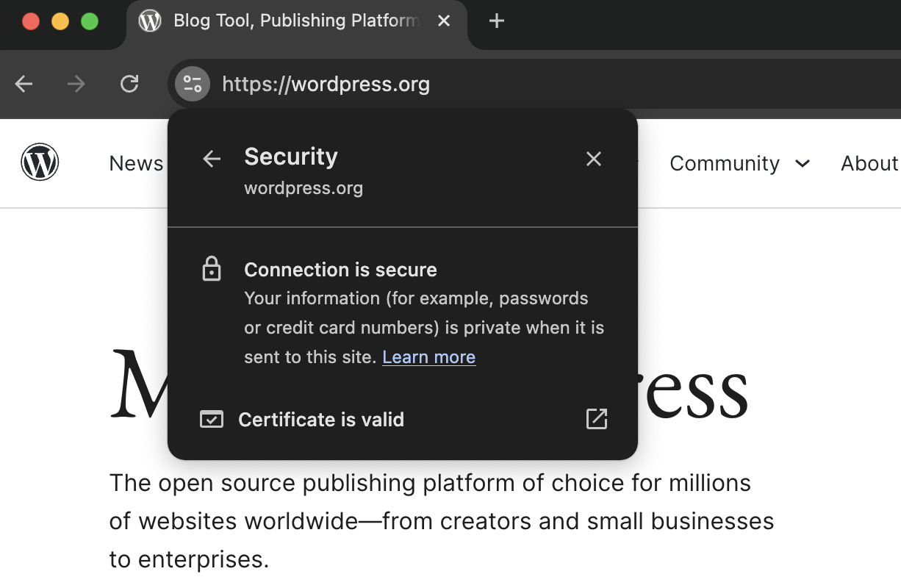Click the forward navigation arrow
Screen dimensions: 901x588
click(x=76, y=84)
